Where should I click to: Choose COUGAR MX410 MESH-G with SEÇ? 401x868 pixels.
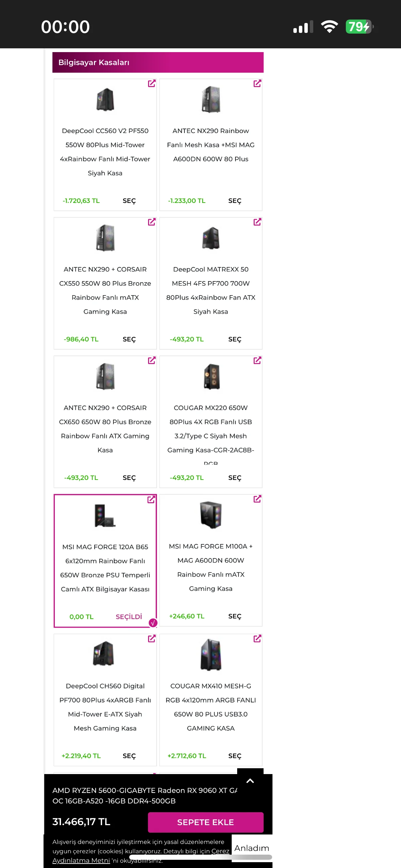click(235, 756)
